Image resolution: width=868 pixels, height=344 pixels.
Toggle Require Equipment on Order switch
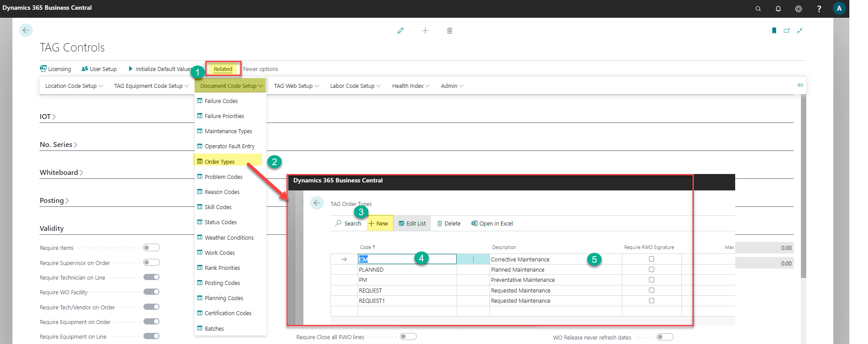[x=151, y=321]
